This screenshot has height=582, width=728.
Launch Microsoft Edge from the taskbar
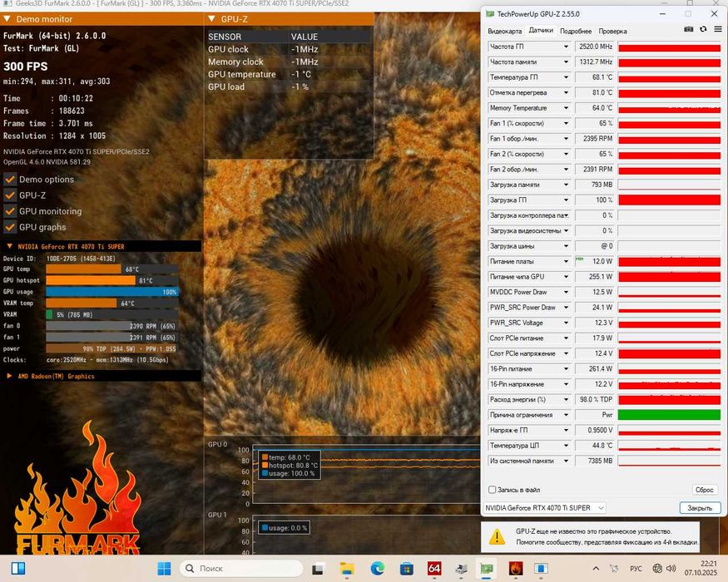click(x=378, y=568)
